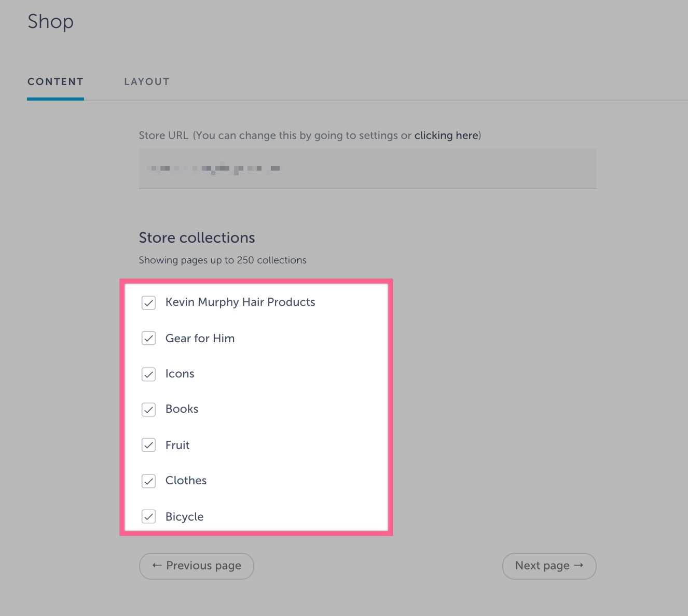Disable the Icons collection
This screenshot has height=616, width=688.
pos(148,374)
